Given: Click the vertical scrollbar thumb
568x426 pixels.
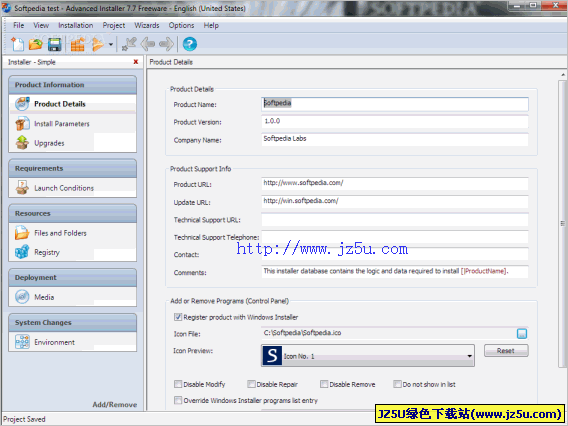Looking at the screenshot, I should click(x=563, y=224).
